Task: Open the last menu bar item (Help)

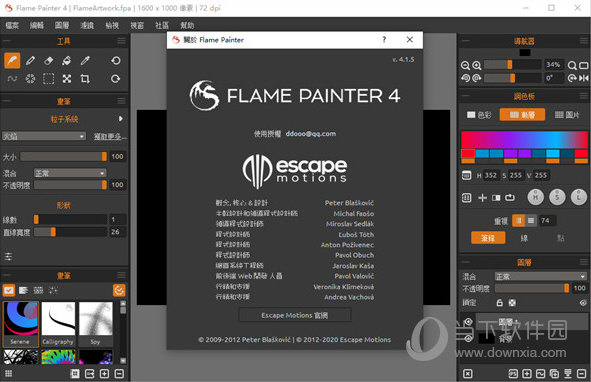Action: pyautogui.click(x=187, y=25)
